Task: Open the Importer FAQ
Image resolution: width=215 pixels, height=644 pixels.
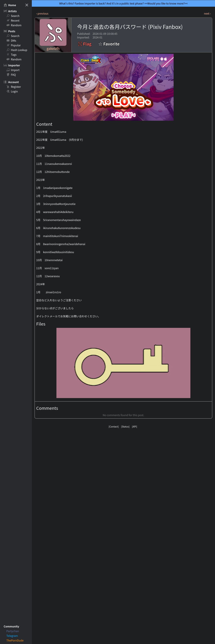Action: (x=13, y=75)
